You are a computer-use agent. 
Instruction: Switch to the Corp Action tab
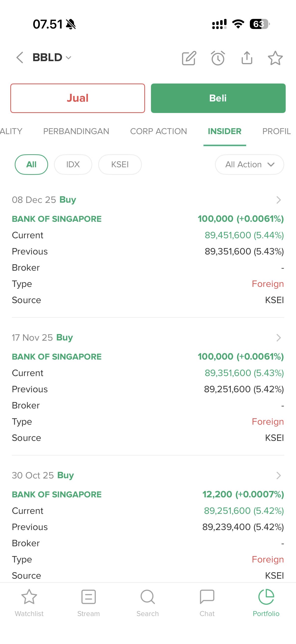(x=159, y=131)
